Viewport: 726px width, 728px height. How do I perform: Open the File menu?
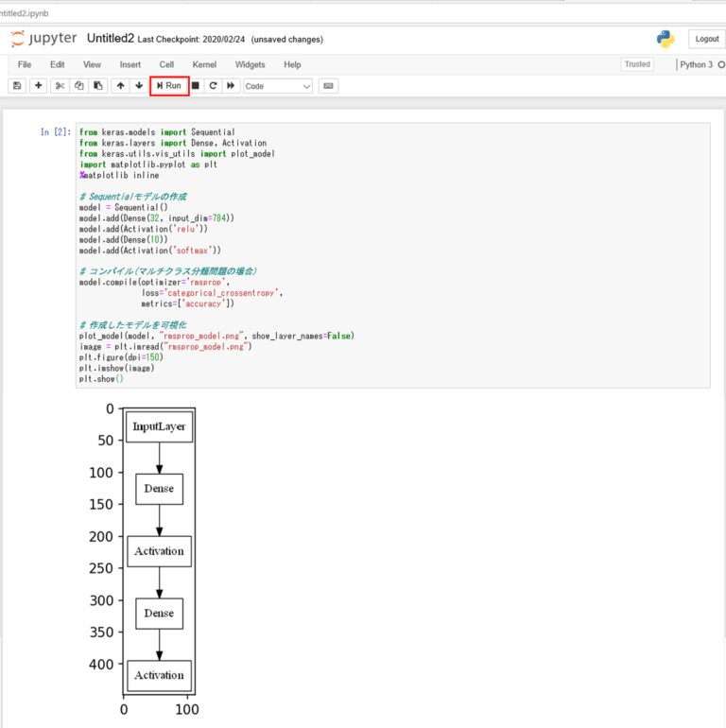point(25,64)
